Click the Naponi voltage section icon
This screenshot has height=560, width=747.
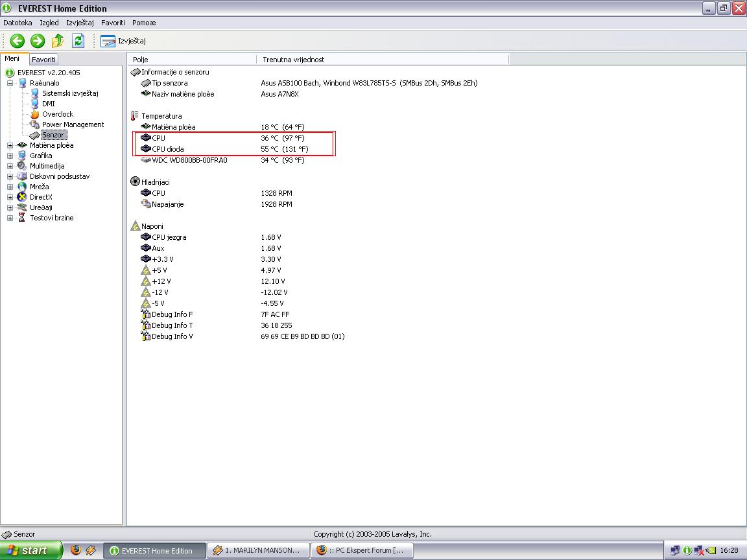pos(136,226)
